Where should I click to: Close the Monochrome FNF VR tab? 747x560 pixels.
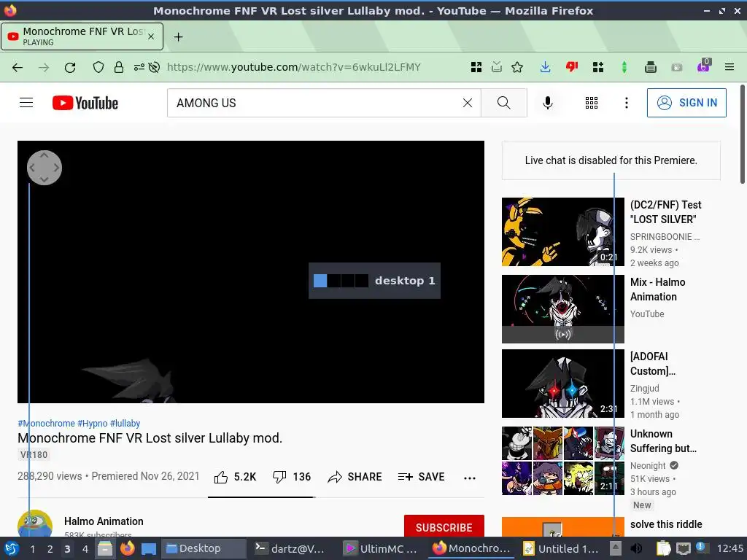point(151,36)
